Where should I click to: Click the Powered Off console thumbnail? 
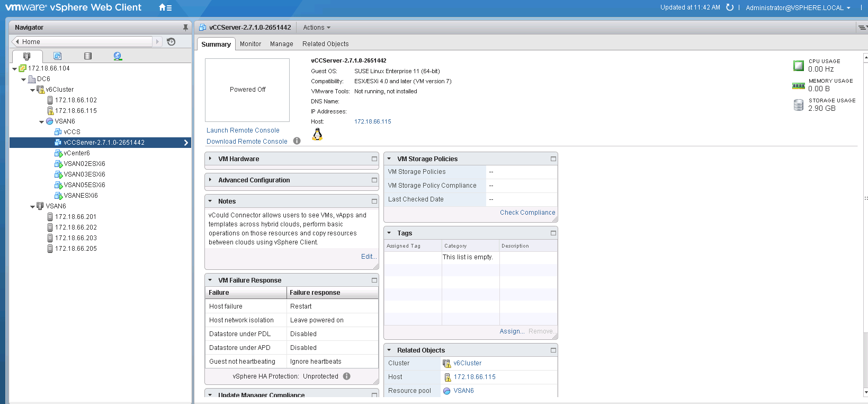click(x=247, y=90)
